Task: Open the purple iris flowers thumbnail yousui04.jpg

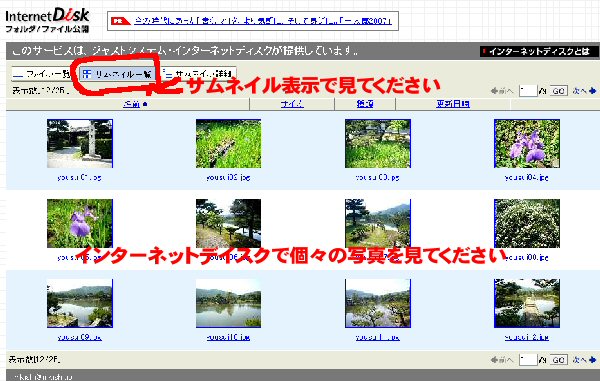Action: point(527,143)
